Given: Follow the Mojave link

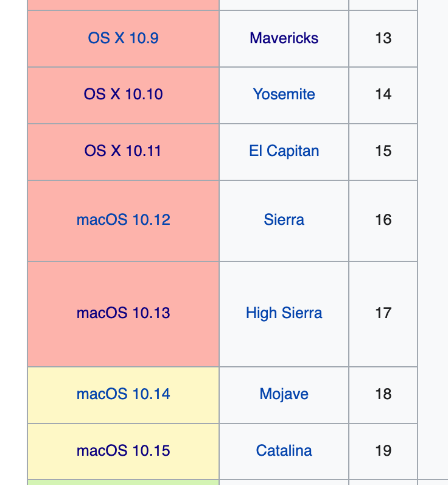Looking at the screenshot, I should click(x=284, y=394).
